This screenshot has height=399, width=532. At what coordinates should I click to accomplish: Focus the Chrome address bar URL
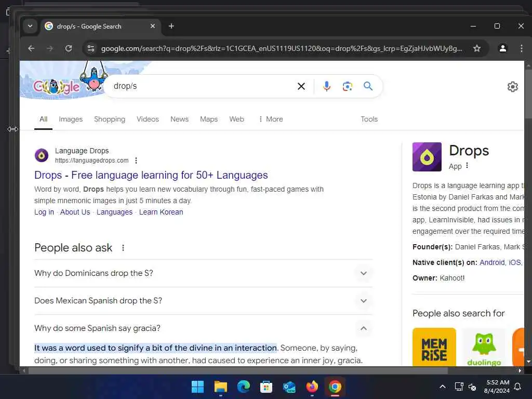click(x=282, y=48)
